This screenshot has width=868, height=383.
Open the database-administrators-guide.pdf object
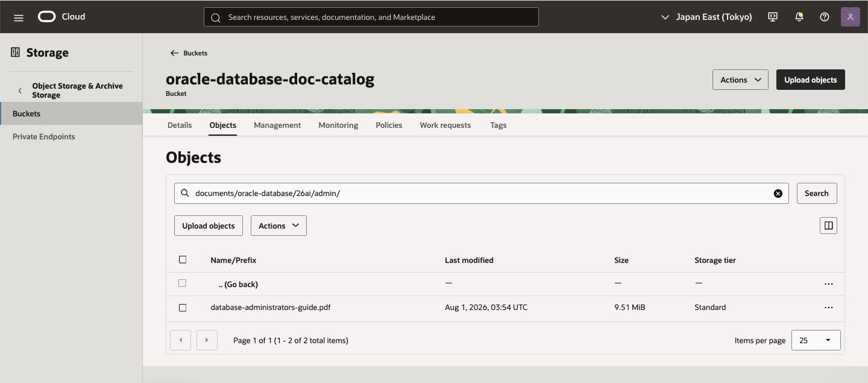coord(271,307)
